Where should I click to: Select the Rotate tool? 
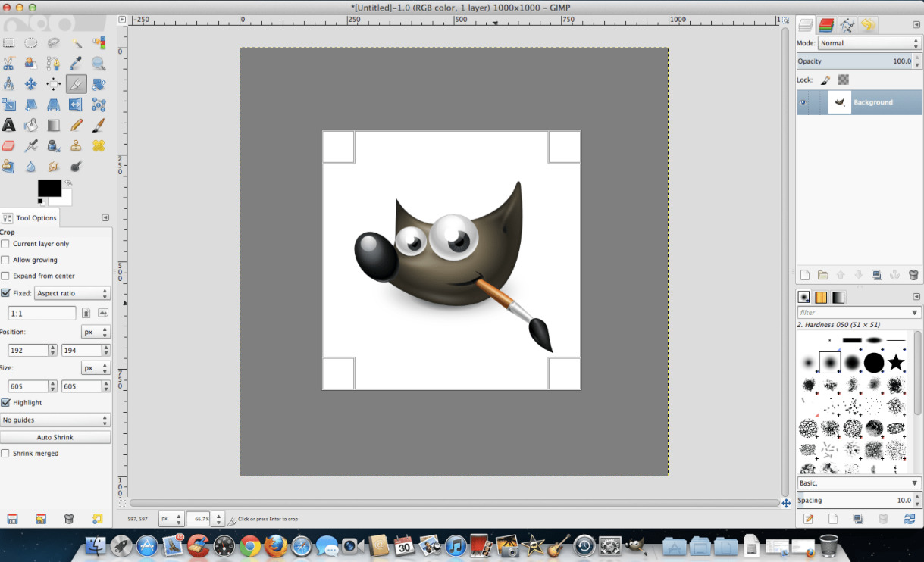[99, 84]
